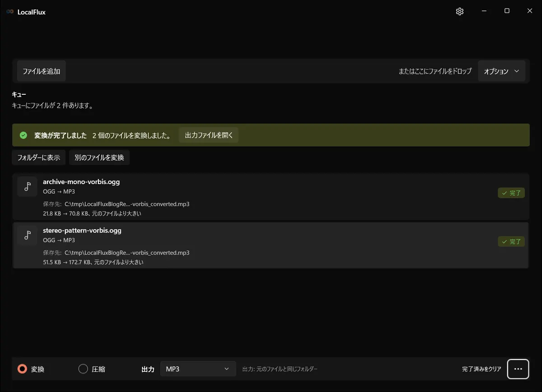Image resolution: width=542 pixels, height=392 pixels.
Task: Minimize the LocalFlux window
Action: (x=484, y=11)
